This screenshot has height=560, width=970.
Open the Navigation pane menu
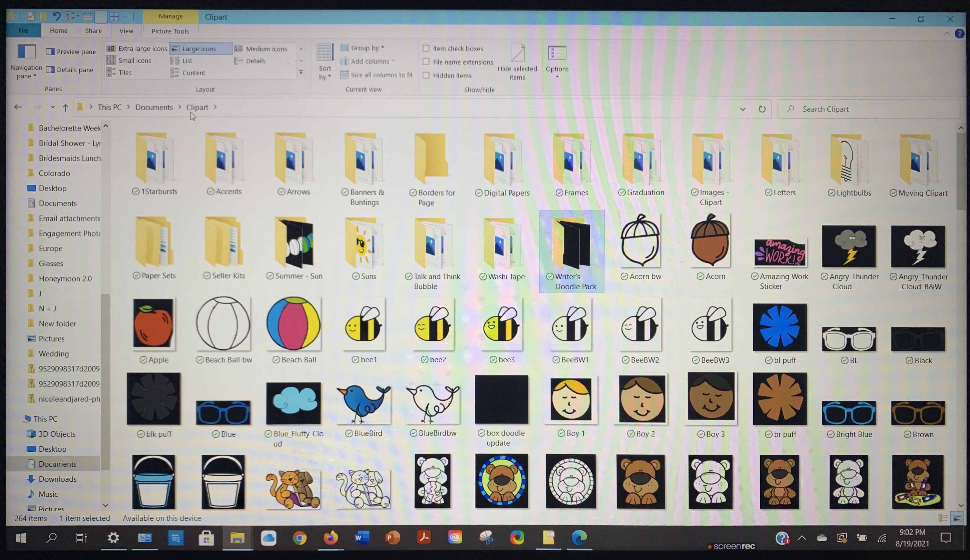[x=26, y=62]
